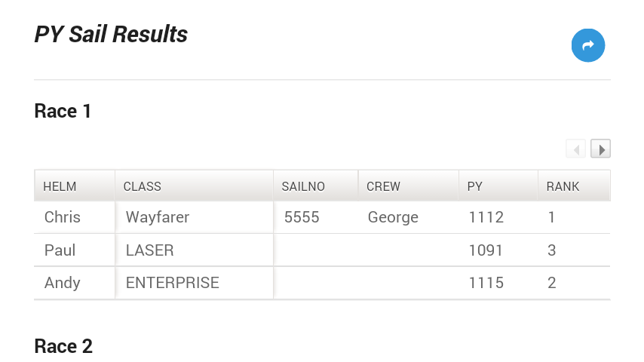Image resolution: width=644 pixels, height=362 pixels.
Task: Select sail number 5555 cell
Action: tap(302, 217)
